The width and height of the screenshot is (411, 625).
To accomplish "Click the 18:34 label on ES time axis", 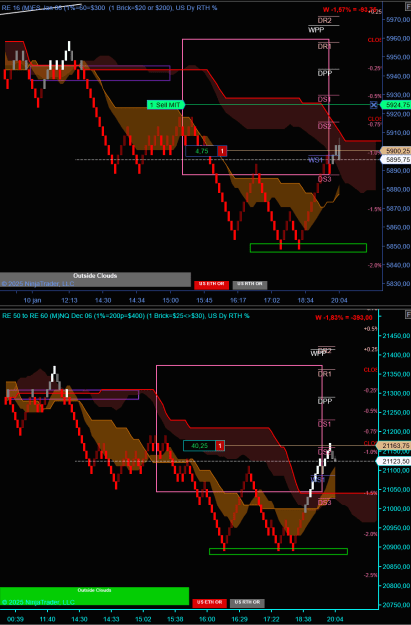I will click(x=306, y=300).
